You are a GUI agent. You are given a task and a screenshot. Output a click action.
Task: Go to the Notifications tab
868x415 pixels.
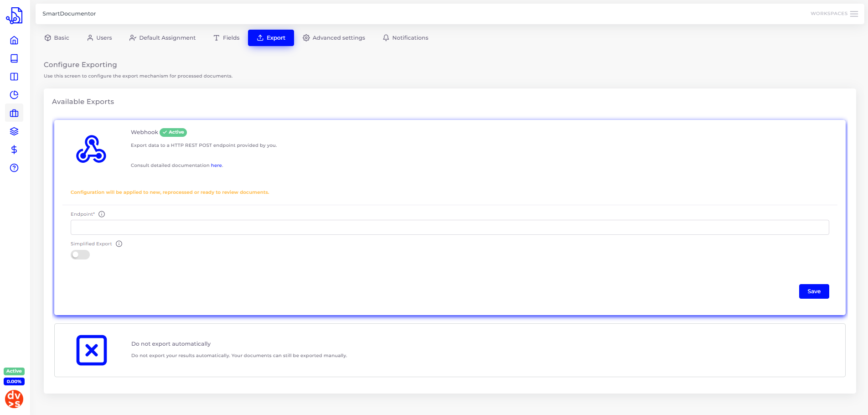pos(405,38)
